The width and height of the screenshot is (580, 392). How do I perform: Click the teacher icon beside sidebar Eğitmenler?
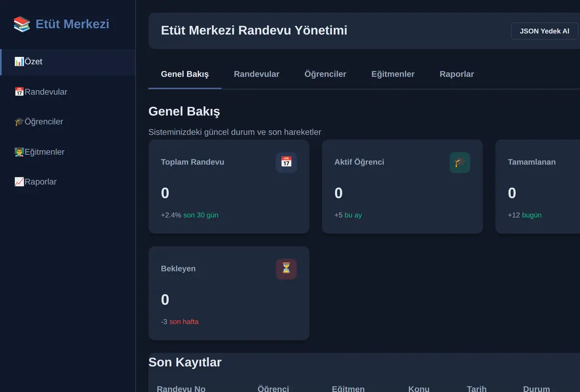[19, 152]
